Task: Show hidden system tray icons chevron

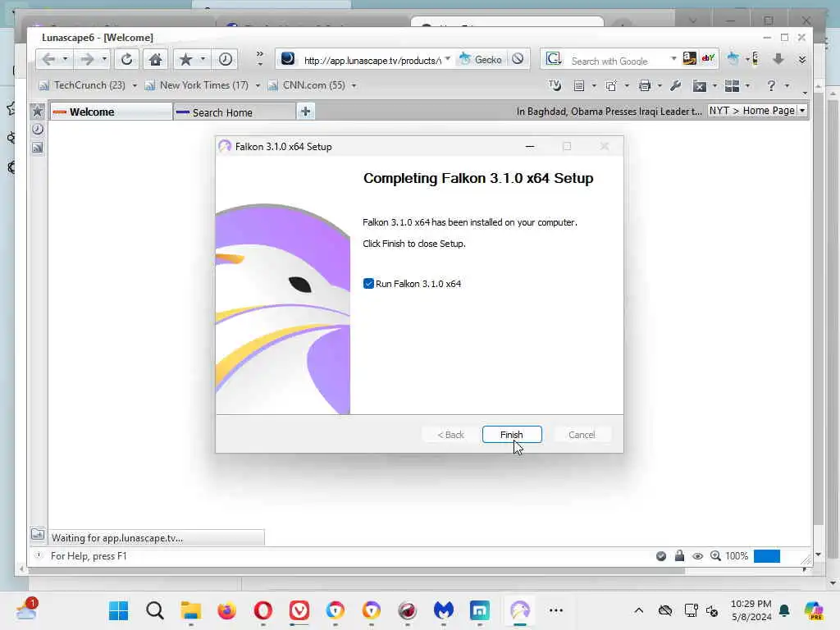Action: click(638, 610)
